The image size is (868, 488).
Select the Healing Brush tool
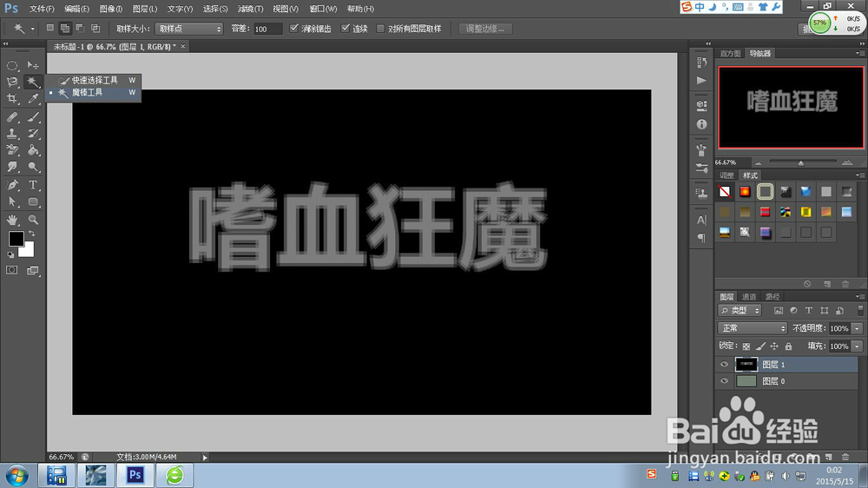pyautogui.click(x=12, y=117)
